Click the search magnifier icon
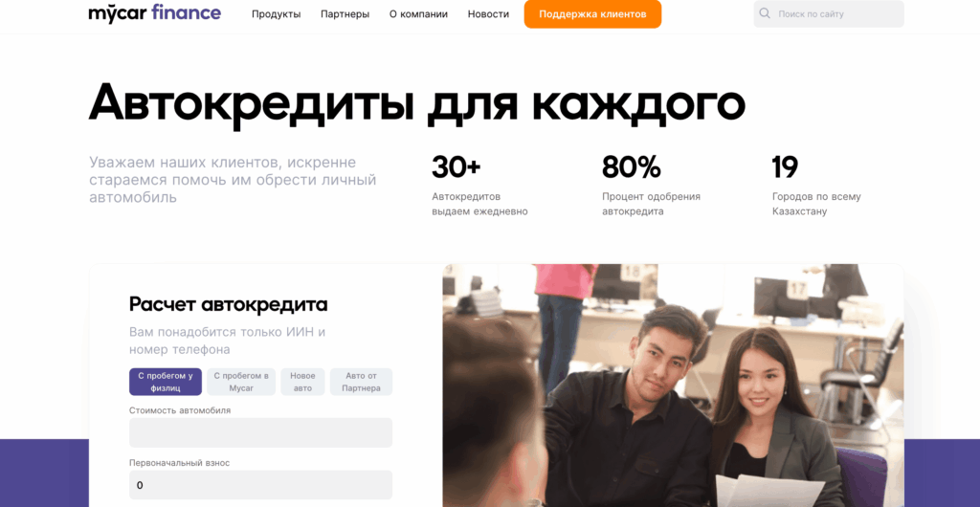The height and width of the screenshot is (507, 980). 765,13
